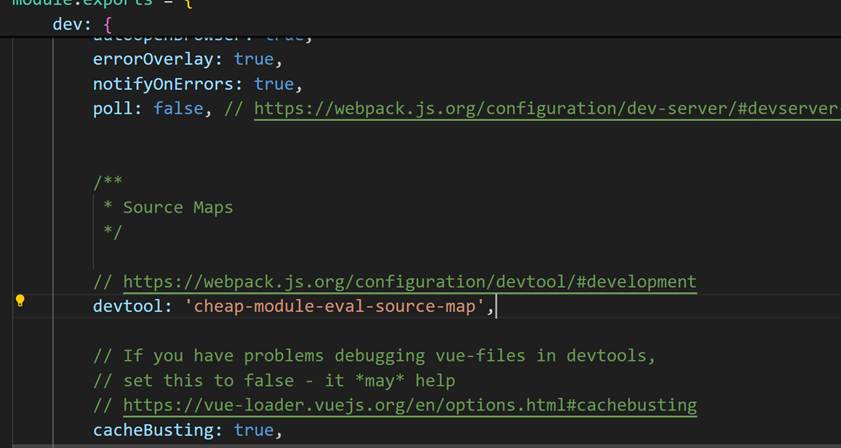Image resolution: width=841 pixels, height=448 pixels.
Task: Click the false value after poll
Action: pyautogui.click(x=178, y=109)
